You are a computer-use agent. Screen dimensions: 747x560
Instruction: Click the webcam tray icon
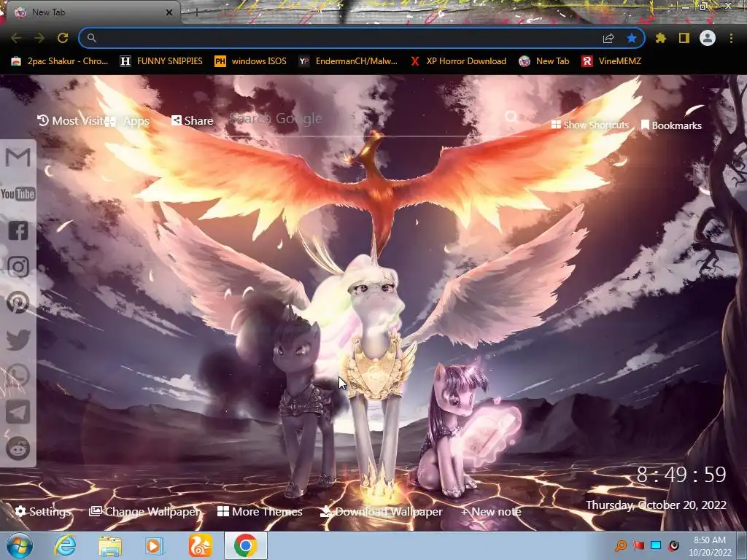point(673,545)
